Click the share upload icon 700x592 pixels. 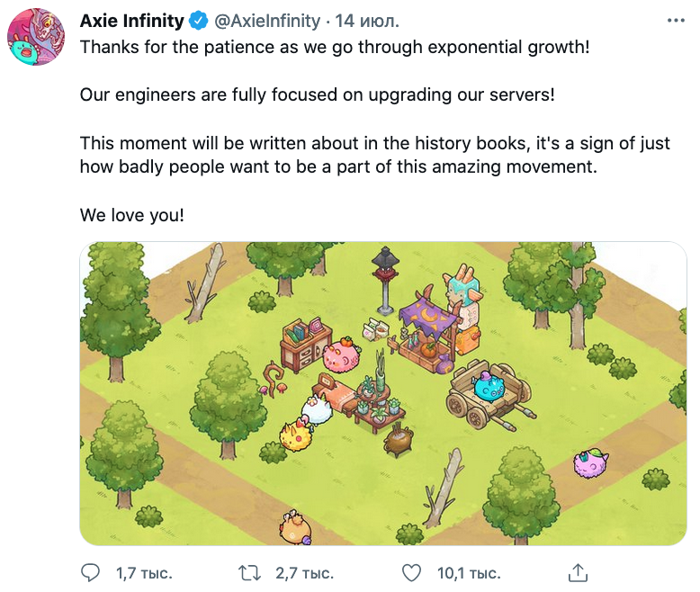point(578,573)
